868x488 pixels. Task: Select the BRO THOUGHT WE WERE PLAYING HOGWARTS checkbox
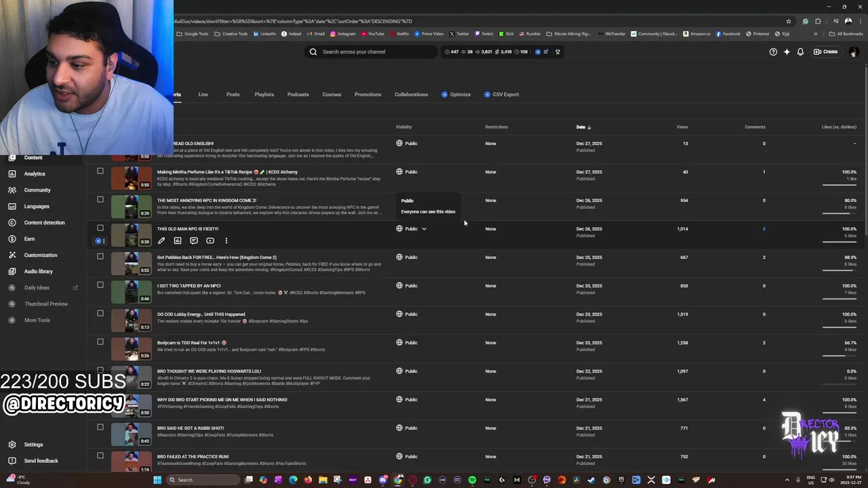click(100, 370)
